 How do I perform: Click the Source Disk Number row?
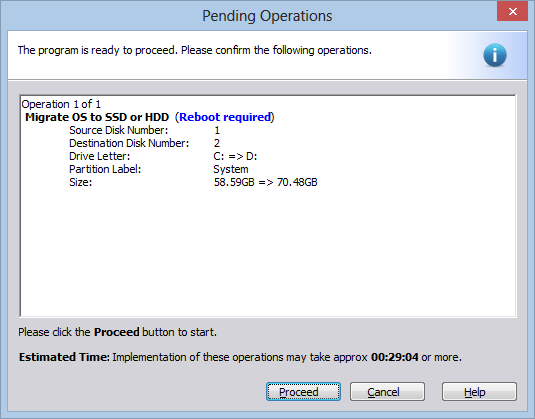click(144, 130)
